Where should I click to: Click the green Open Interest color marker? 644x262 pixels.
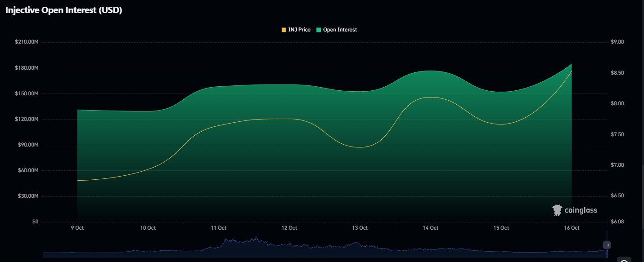[x=319, y=30]
